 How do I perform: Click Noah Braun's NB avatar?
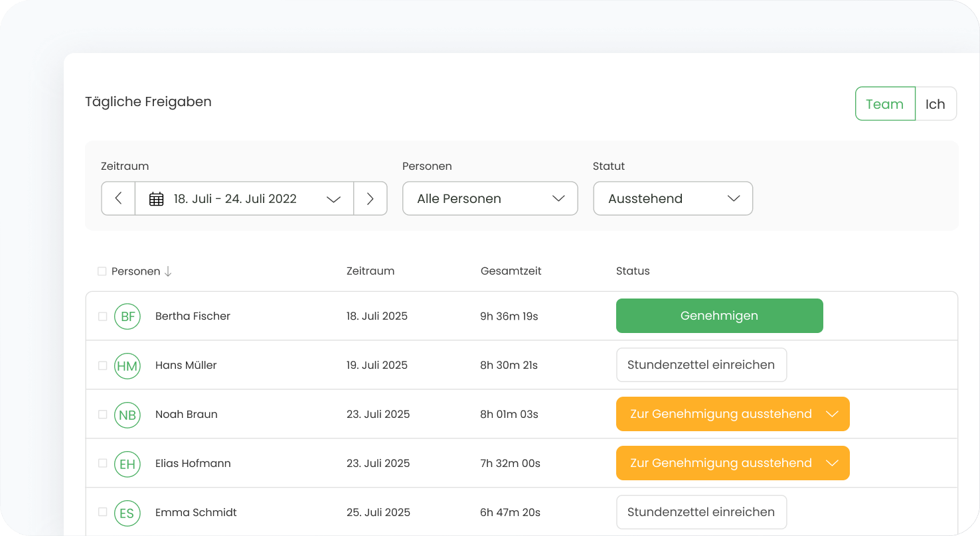point(127,415)
